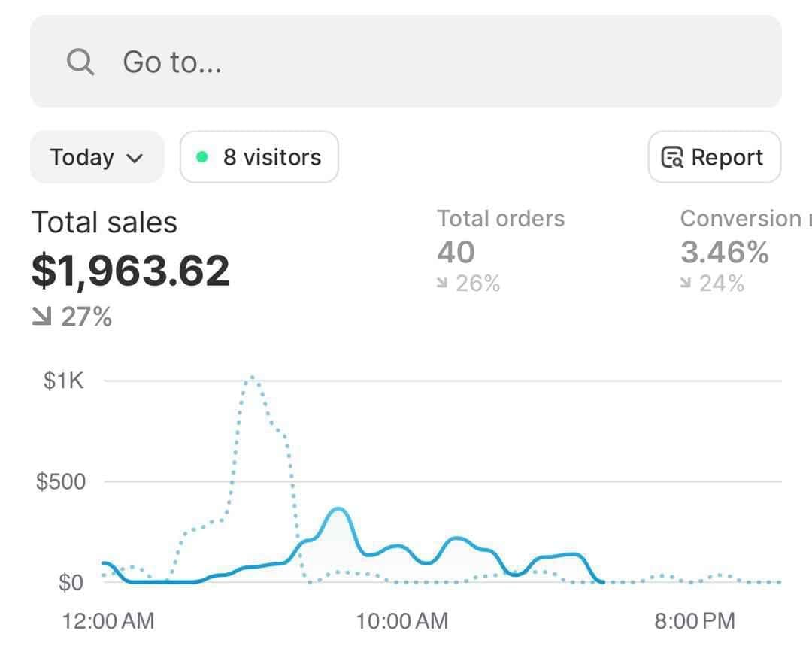812x661 pixels.
Task: Open the 8 visitors live view
Action: point(259,157)
